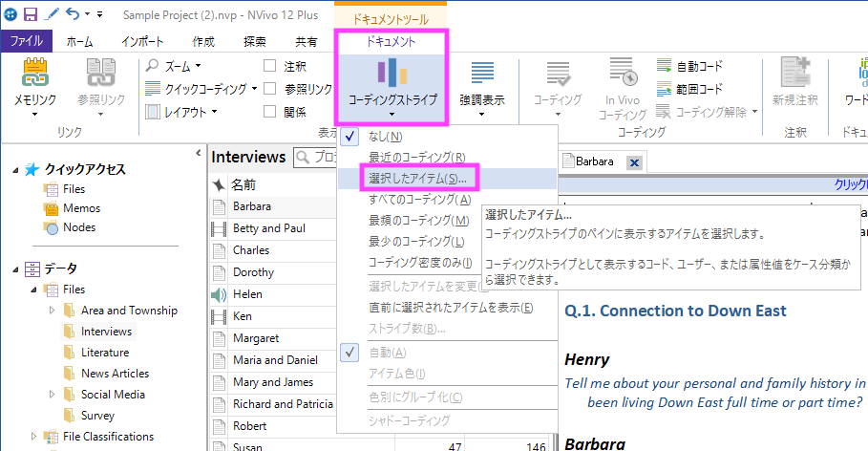Close the Barbara document tab

[x=632, y=162]
